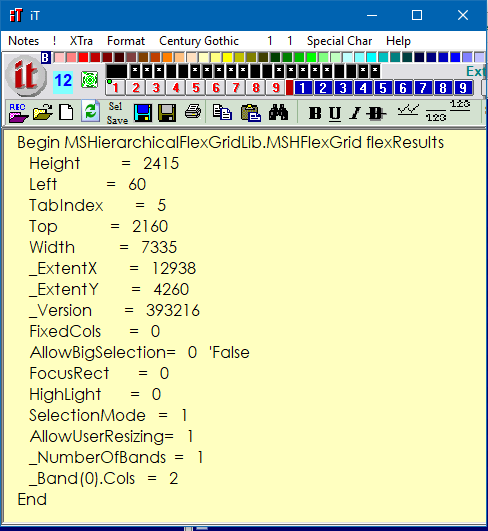The width and height of the screenshot is (488, 531).
Task: Copy text using the copy icon
Action: [222, 112]
